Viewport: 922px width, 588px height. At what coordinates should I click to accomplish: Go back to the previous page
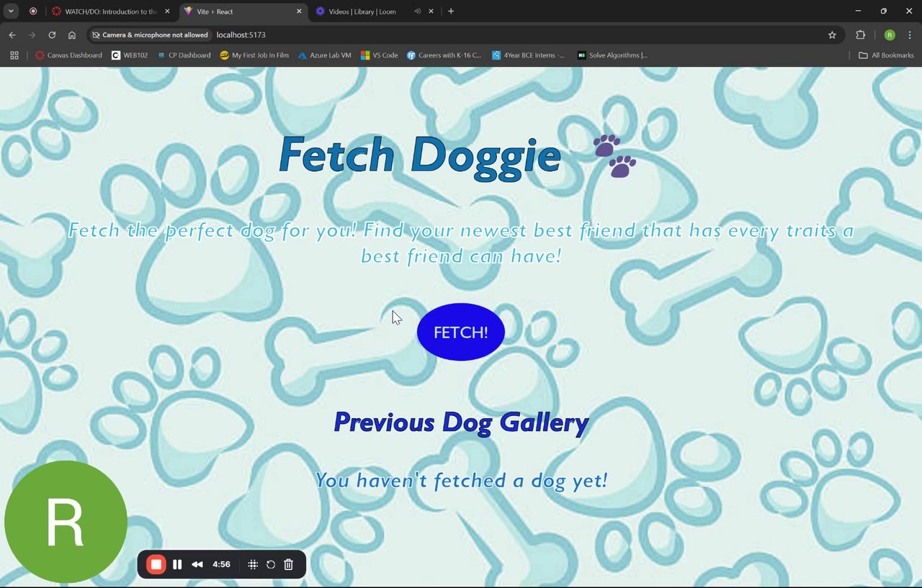[x=12, y=35]
